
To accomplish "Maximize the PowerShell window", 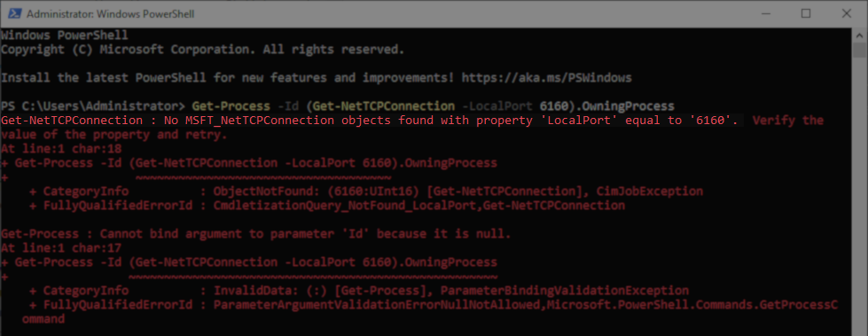I will 806,13.
